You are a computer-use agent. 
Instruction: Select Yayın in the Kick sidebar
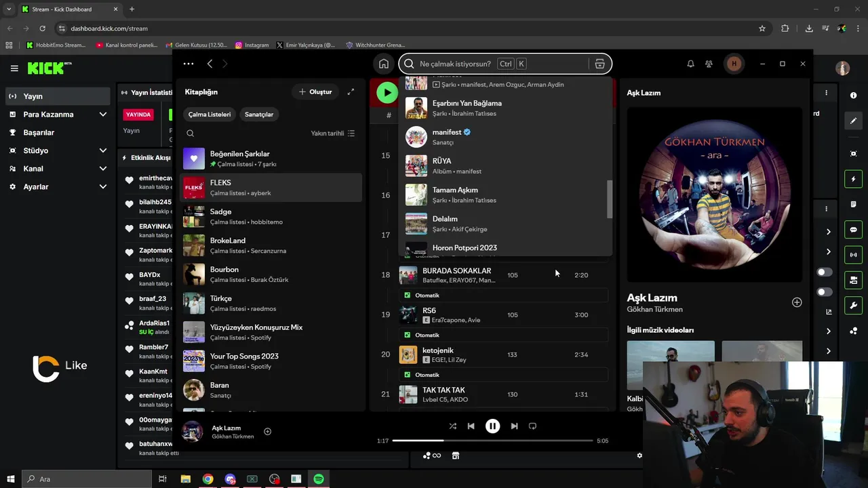58,96
